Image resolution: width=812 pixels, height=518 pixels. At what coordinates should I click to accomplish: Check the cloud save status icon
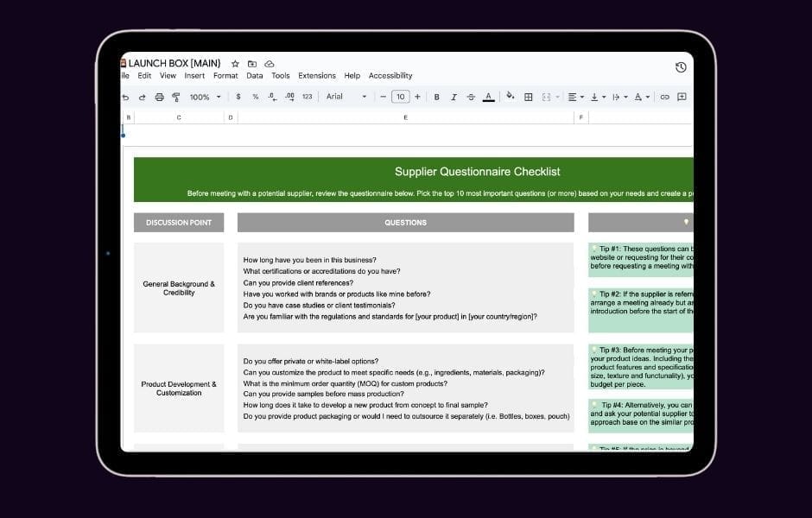click(x=270, y=64)
